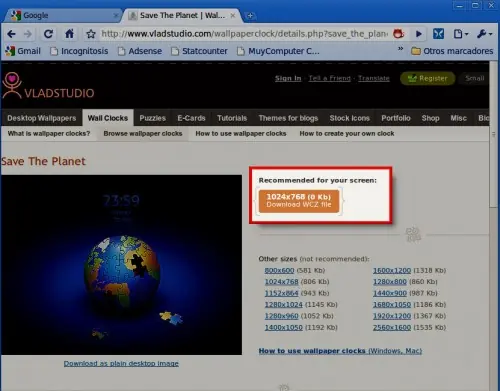Expand hidden bookmarks with double chevron

tap(400, 49)
